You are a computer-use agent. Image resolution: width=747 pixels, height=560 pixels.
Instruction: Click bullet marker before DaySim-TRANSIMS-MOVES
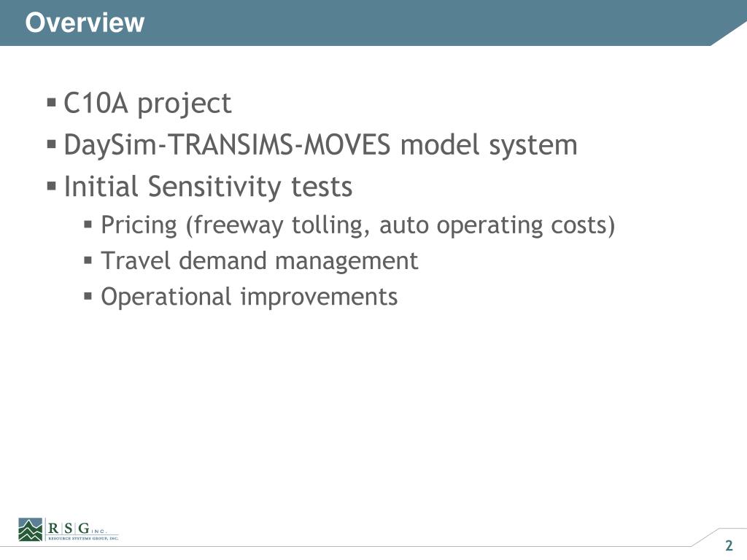[x=52, y=144]
